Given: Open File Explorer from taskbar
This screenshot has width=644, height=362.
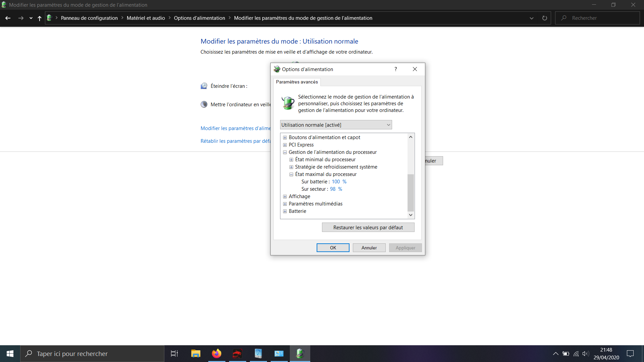Looking at the screenshot, I should (x=196, y=354).
